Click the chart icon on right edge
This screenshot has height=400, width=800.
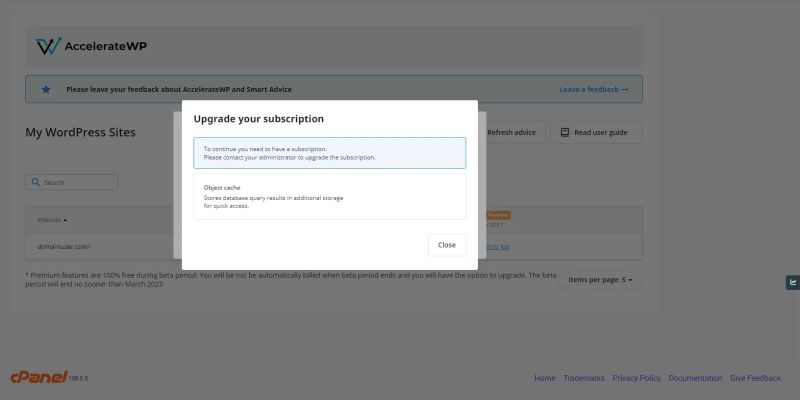[793, 282]
